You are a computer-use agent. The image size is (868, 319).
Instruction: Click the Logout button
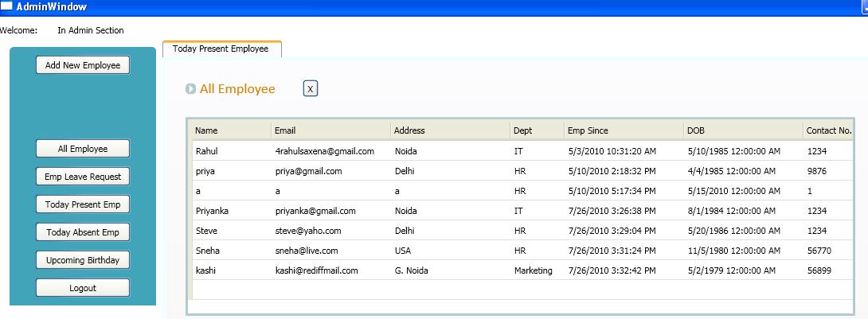click(83, 288)
